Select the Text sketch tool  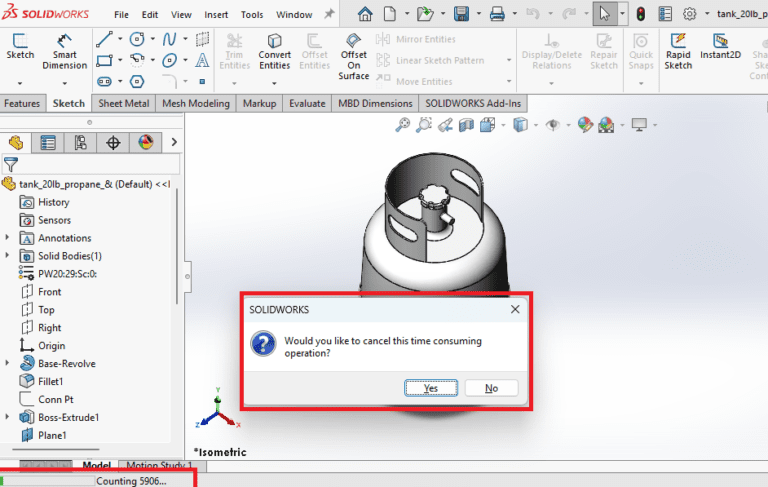202,60
